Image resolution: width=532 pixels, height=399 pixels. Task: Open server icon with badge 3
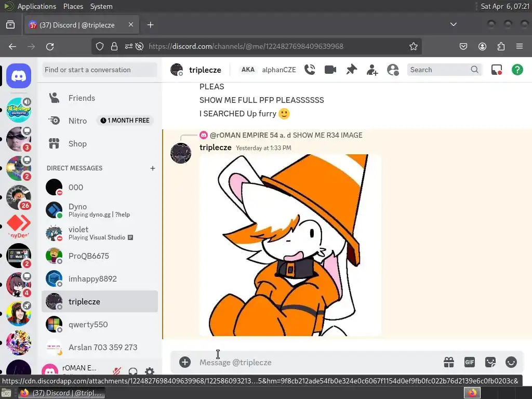click(19, 139)
